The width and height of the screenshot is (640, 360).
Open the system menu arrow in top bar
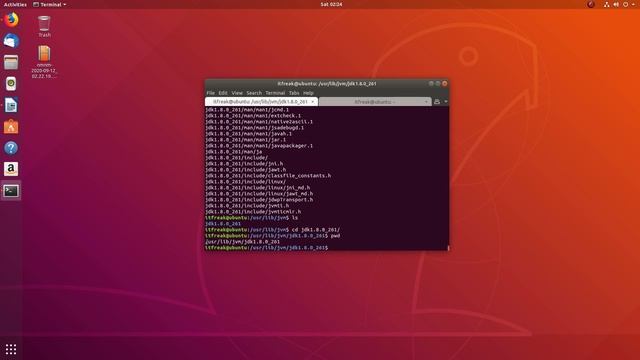633,4
